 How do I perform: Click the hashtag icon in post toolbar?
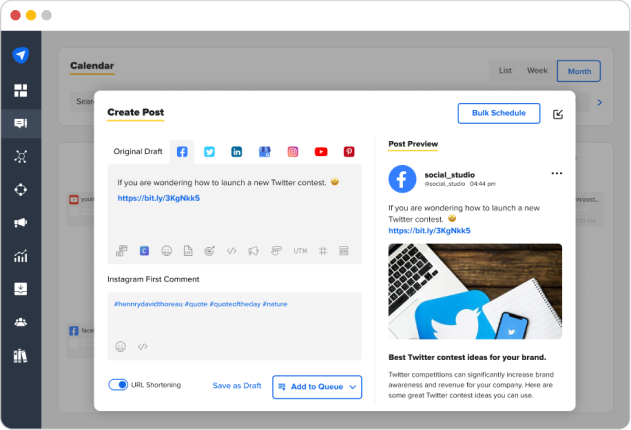point(323,251)
